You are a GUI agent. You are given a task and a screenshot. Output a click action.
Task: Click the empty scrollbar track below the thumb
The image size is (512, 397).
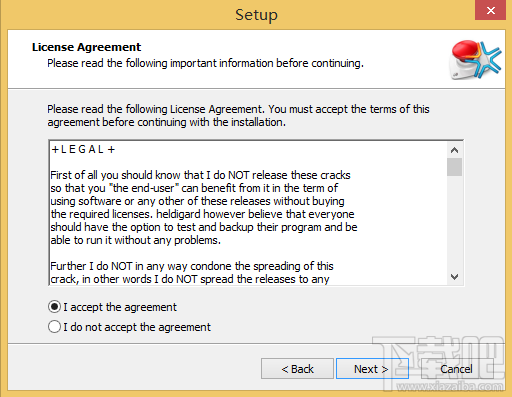(x=454, y=222)
